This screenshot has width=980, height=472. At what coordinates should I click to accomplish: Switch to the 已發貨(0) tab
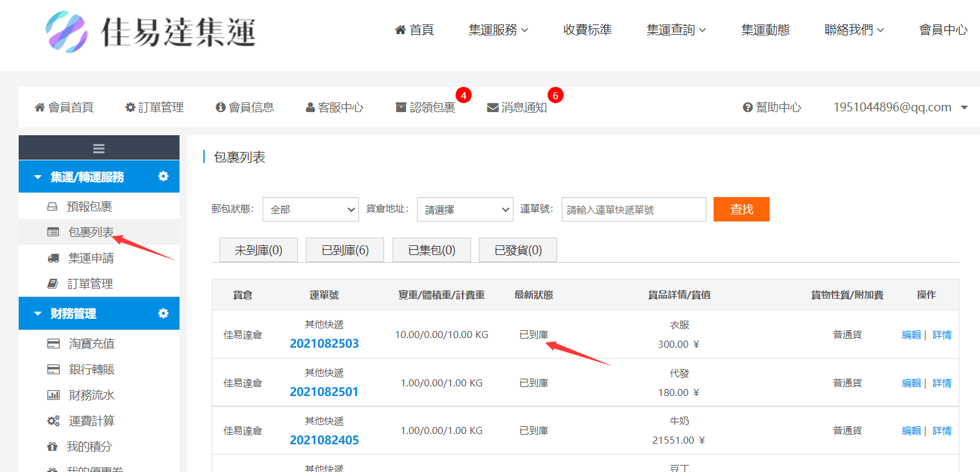click(x=518, y=250)
